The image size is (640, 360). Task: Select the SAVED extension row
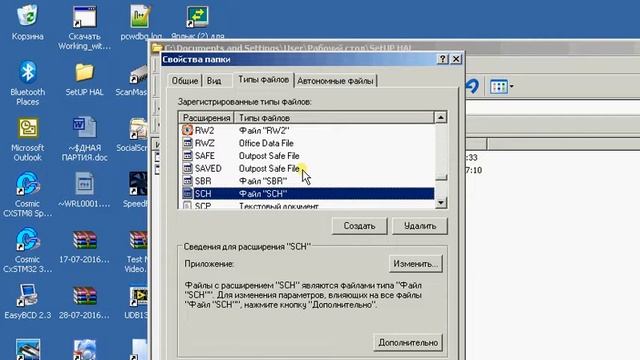307,169
